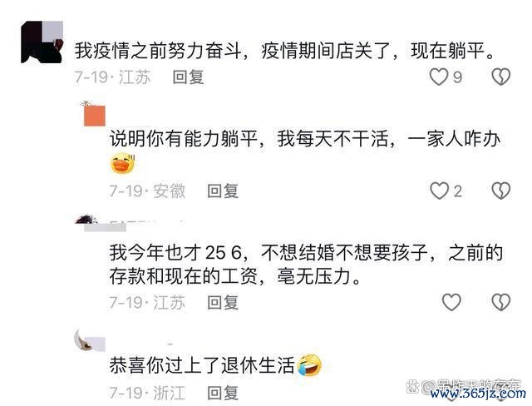Click the 7-19 · 江苏 timestamp of top comment
This screenshot has height=406, width=532.
tap(112, 77)
